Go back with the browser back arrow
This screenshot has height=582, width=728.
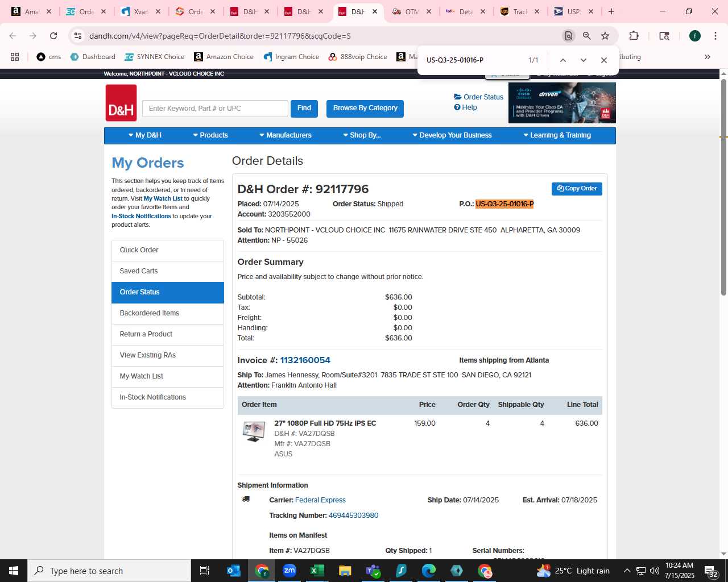tap(13, 36)
